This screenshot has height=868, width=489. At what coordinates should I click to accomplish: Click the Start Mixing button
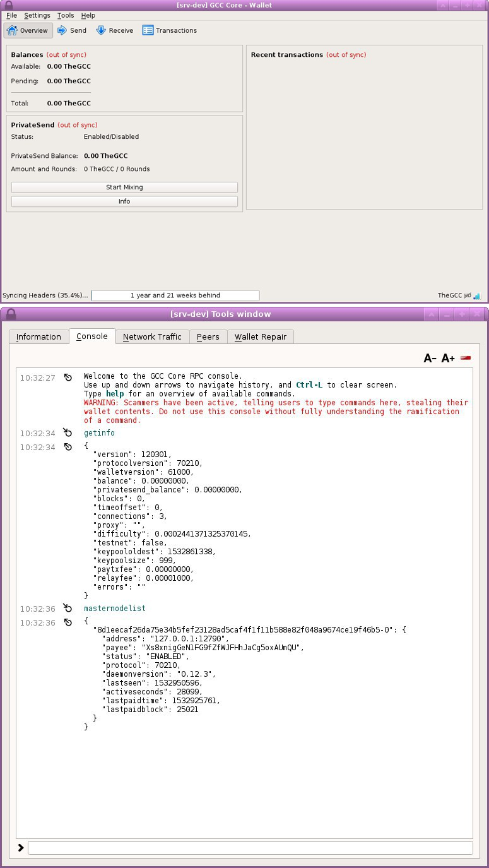124,187
